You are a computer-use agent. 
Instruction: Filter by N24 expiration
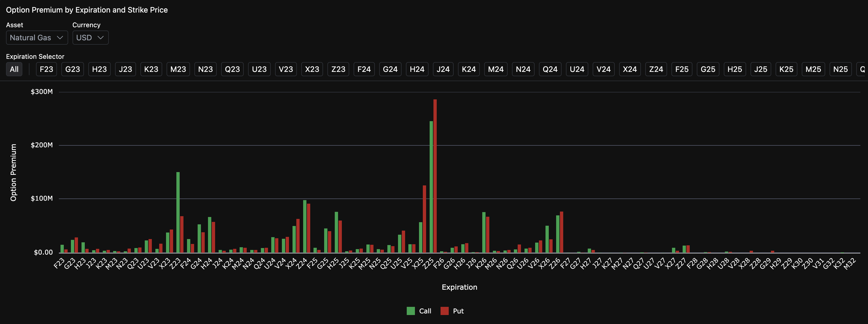(x=523, y=69)
